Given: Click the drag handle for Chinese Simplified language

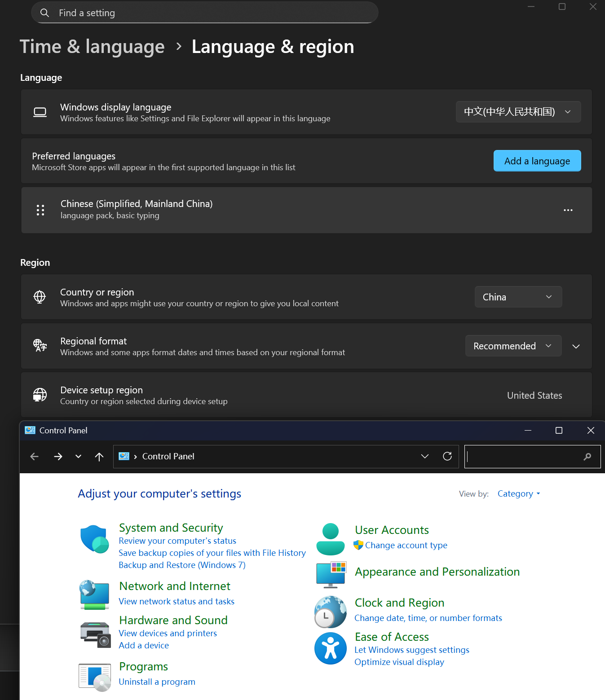Looking at the screenshot, I should (x=40, y=210).
